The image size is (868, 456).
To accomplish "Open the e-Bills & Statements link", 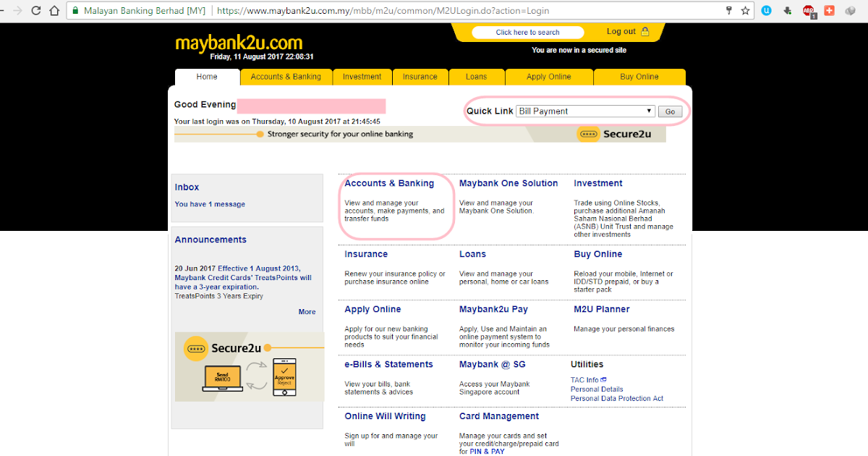I will click(388, 364).
